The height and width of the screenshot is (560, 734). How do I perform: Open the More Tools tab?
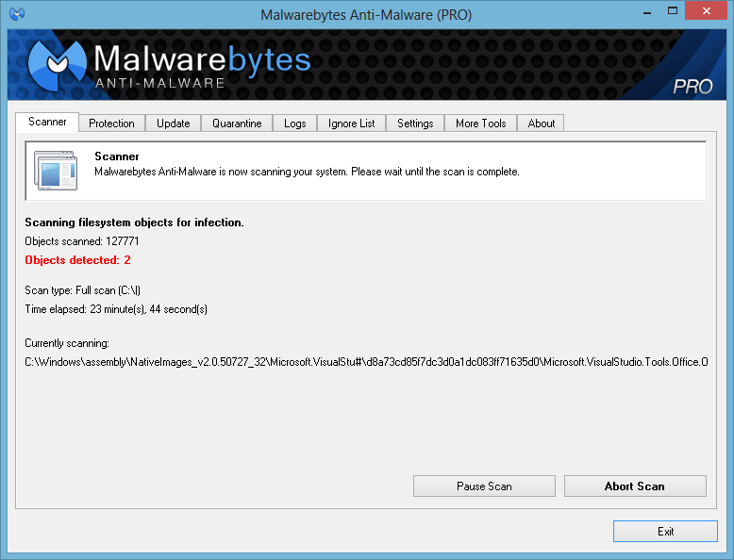point(481,124)
